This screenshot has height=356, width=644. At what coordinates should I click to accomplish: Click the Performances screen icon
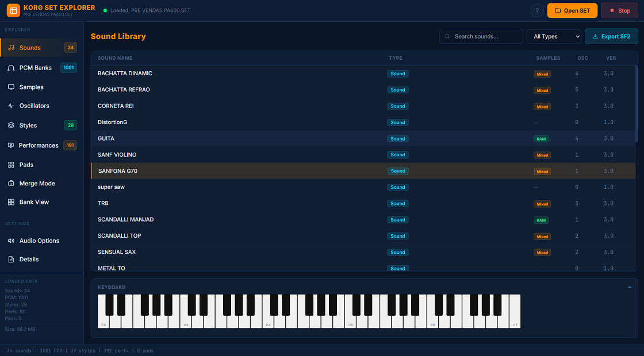11,146
